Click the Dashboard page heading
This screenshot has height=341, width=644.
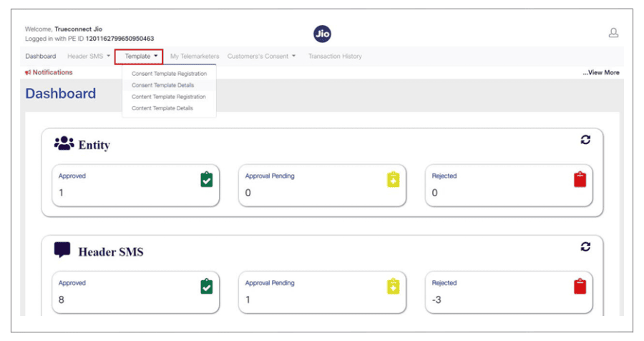pos(61,93)
